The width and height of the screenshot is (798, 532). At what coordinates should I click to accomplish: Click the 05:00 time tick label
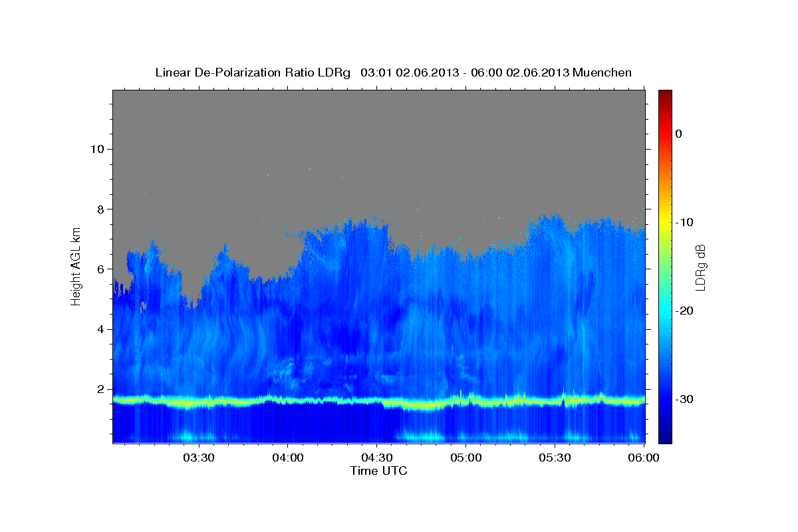[465, 458]
